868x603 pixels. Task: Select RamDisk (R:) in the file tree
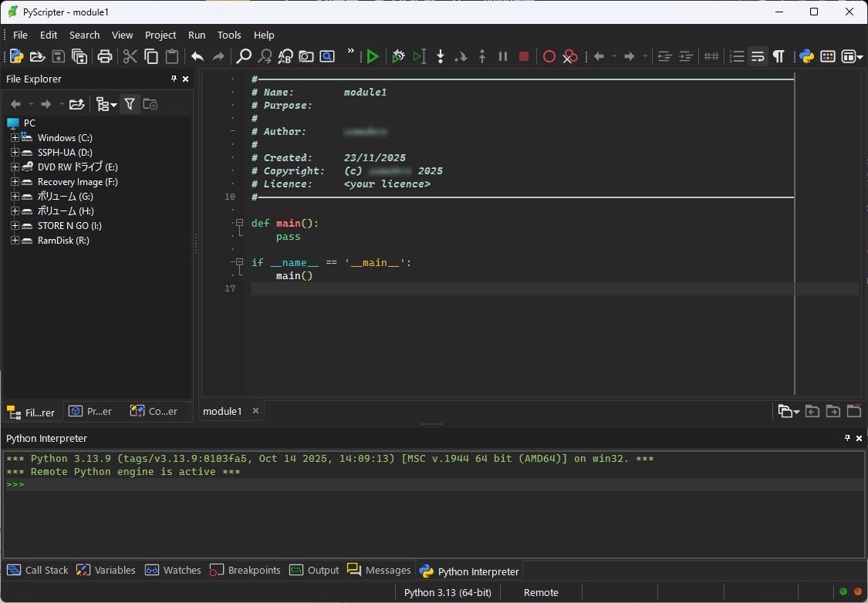point(63,241)
